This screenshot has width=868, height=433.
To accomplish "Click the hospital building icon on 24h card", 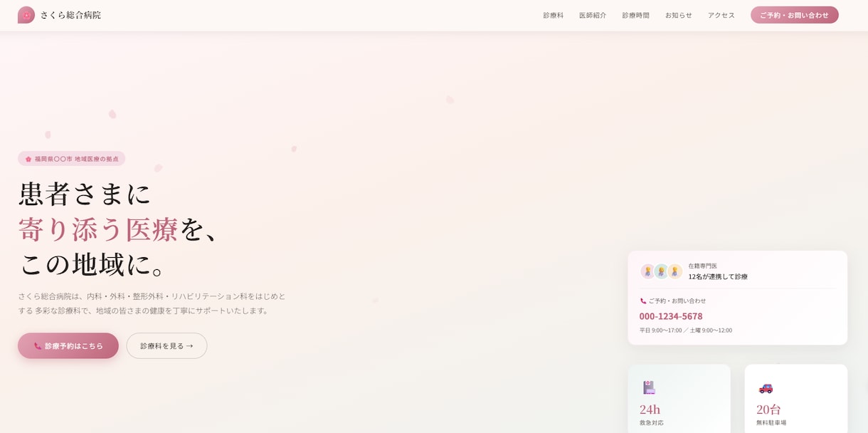I will point(649,387).
